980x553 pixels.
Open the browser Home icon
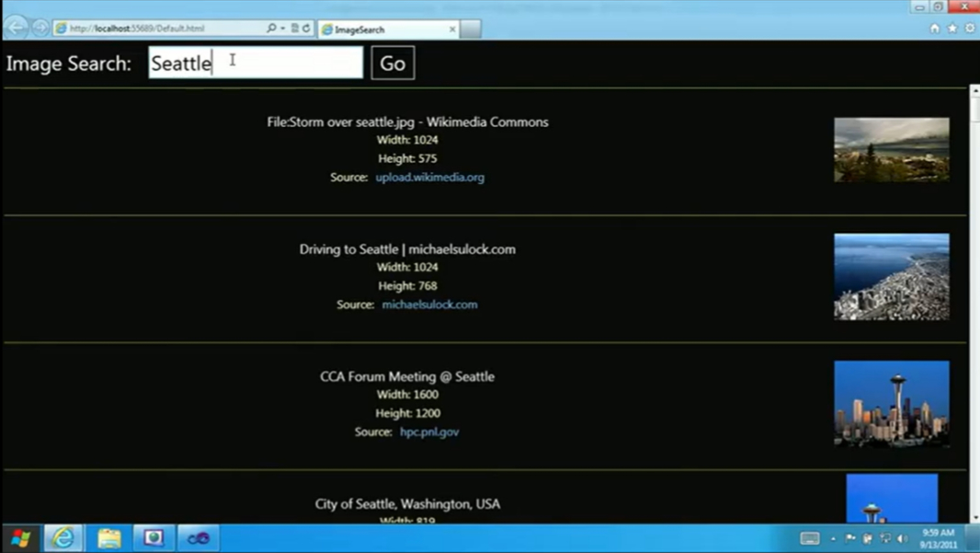pyautogui.click(x=934, y=29)
